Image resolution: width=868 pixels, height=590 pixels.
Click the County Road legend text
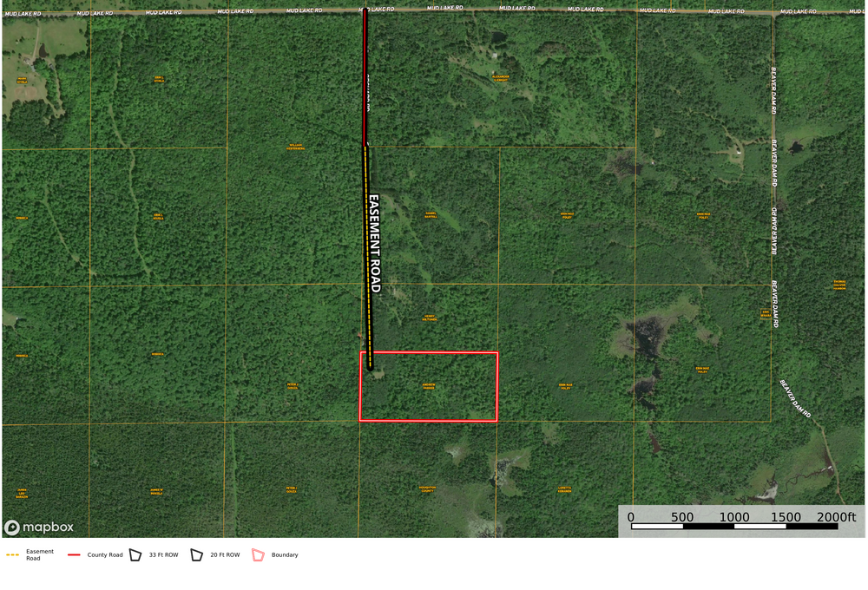click(x=104, y=554)
